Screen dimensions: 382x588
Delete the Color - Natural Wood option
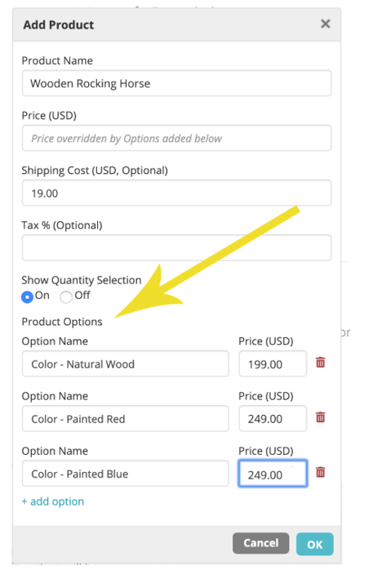[x=320, y=363]
